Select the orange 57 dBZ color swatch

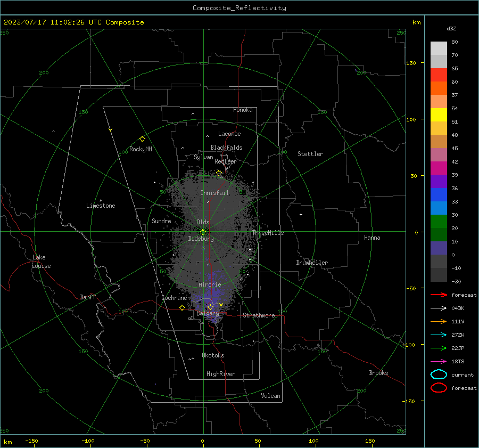click(x=439, y=88)
